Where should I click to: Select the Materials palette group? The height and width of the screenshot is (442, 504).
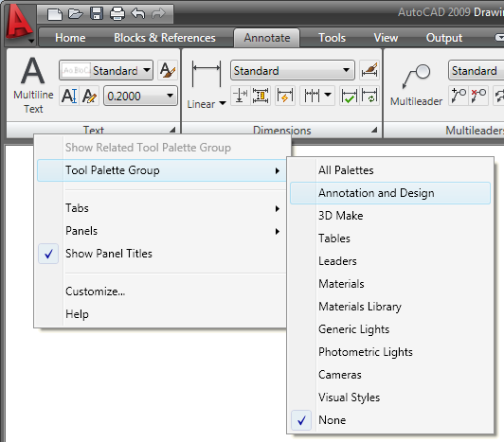390,284
